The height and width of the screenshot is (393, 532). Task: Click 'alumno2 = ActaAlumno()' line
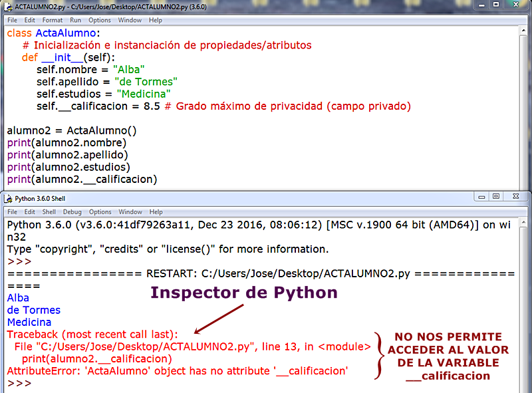tap(72, 130)
